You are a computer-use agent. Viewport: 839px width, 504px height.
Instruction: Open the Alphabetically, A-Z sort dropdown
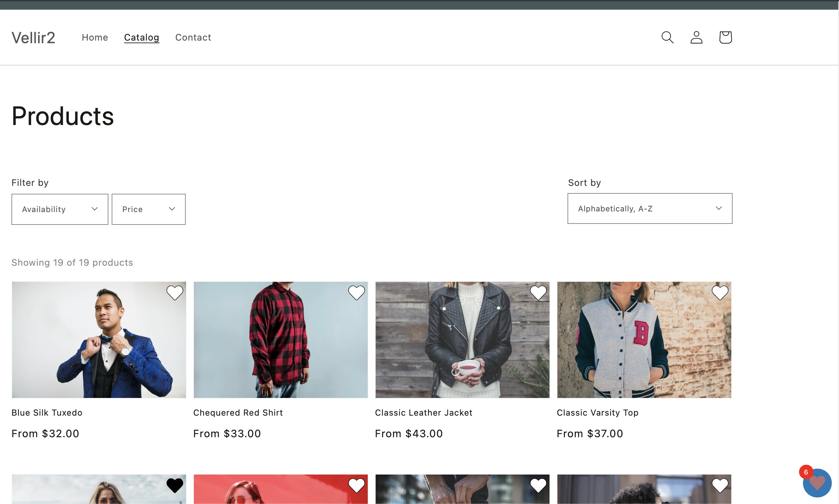649,208
